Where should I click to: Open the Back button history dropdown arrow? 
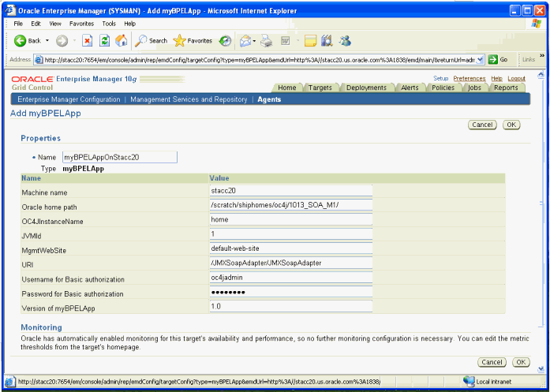(x=47, y=40)
